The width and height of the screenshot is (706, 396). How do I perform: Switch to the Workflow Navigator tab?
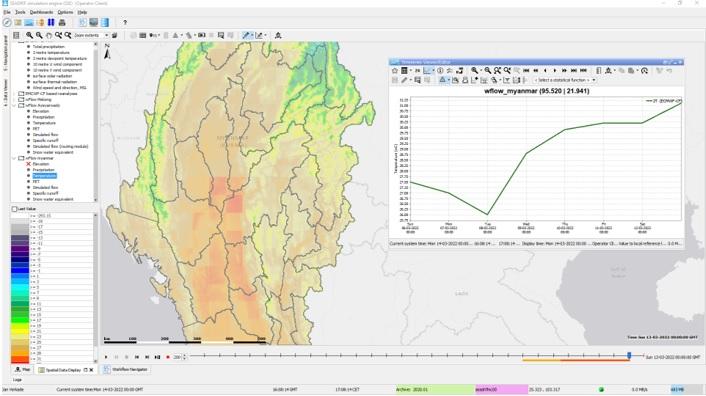coord(126,369)
